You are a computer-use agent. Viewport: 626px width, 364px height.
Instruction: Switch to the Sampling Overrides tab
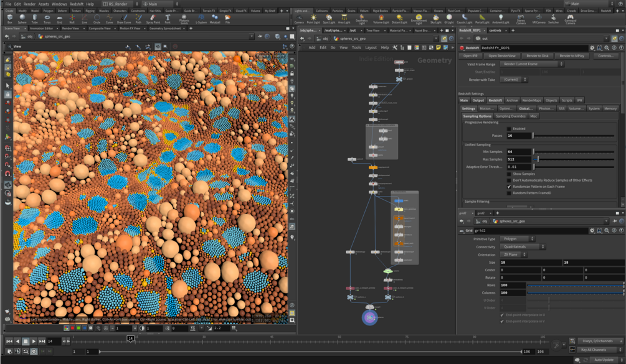coord(510,116)
